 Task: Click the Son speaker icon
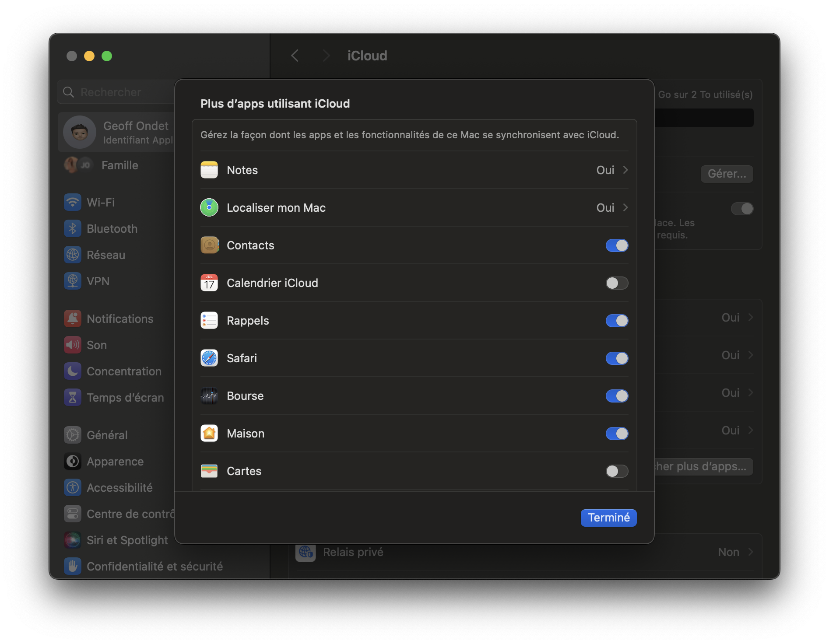coord(73,345)
